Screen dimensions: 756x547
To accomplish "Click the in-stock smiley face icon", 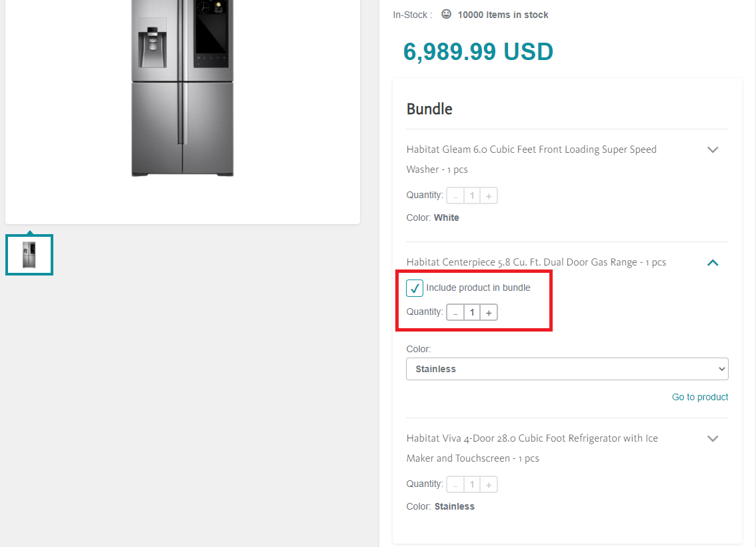I will [x=447, y=14].
